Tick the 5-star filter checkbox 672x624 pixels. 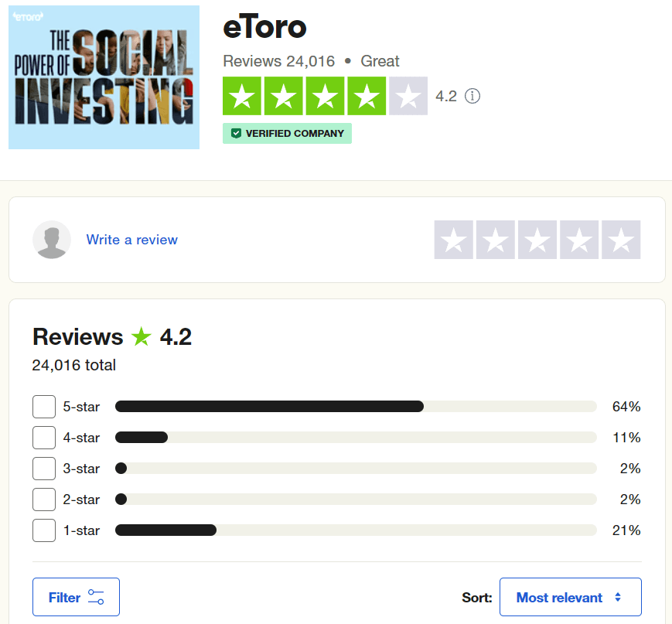44,407
